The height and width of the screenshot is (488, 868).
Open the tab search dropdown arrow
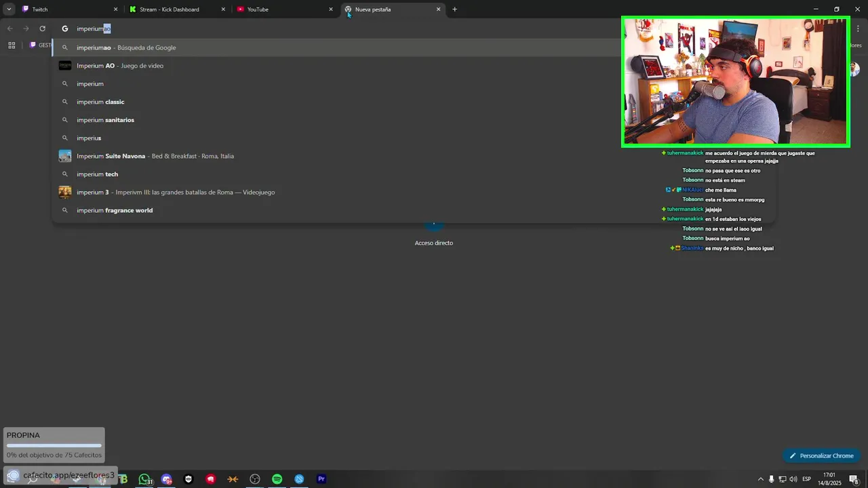point(9,9)
